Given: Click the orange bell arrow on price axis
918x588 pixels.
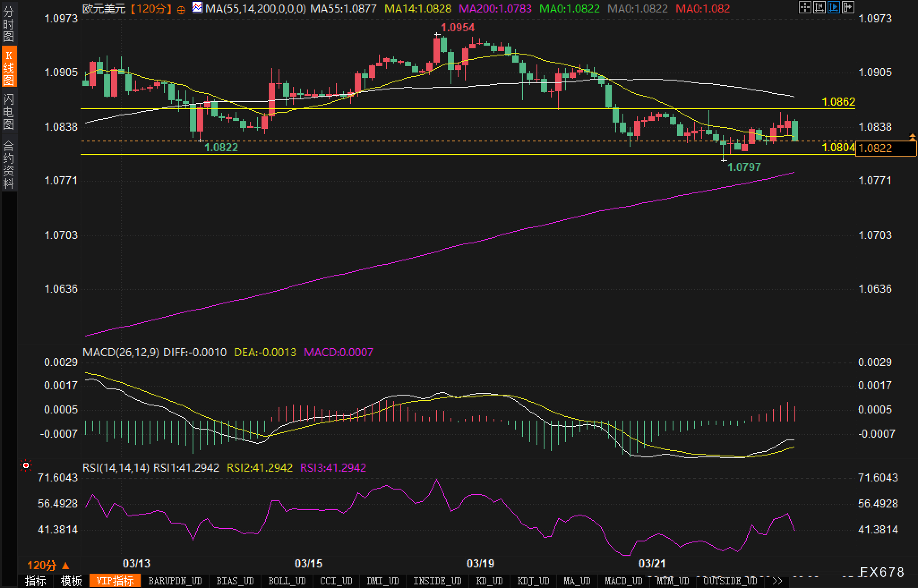Looking at the screenshot, I should [912, 136].
